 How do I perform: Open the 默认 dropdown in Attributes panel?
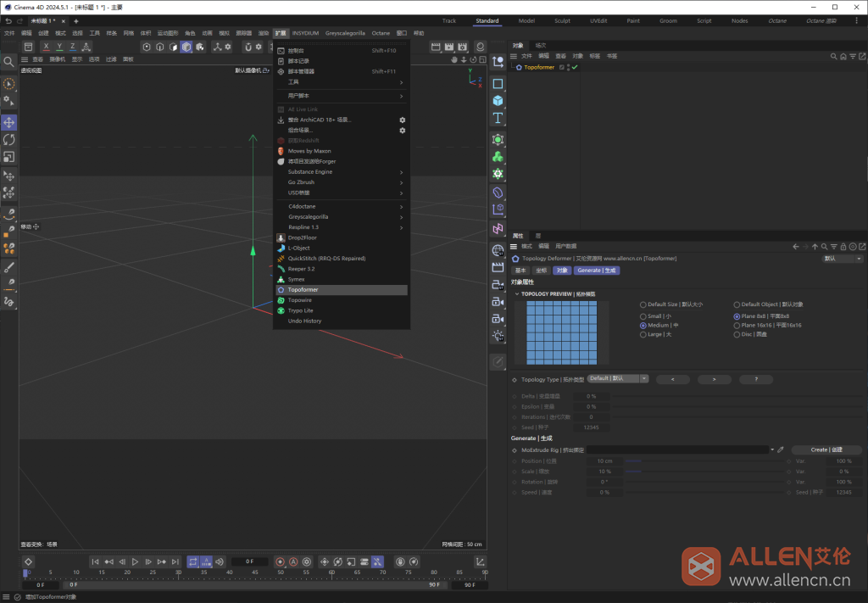click(842, 259)
